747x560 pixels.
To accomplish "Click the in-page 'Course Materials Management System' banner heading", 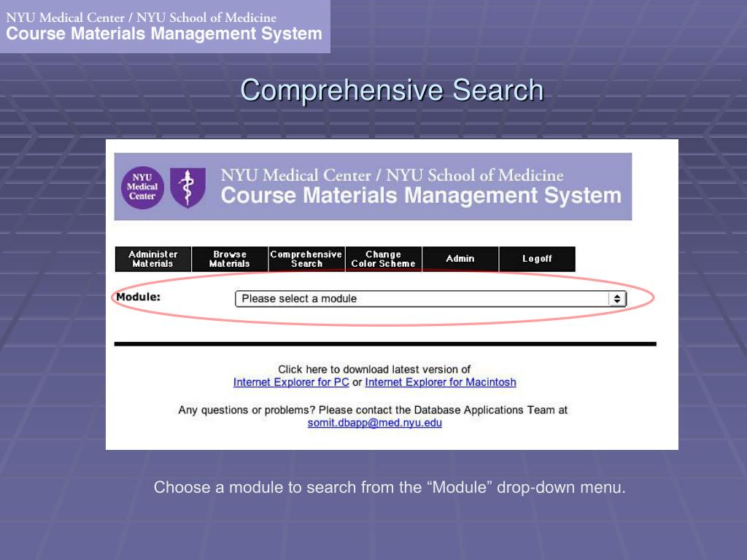I will pos(421,195).
